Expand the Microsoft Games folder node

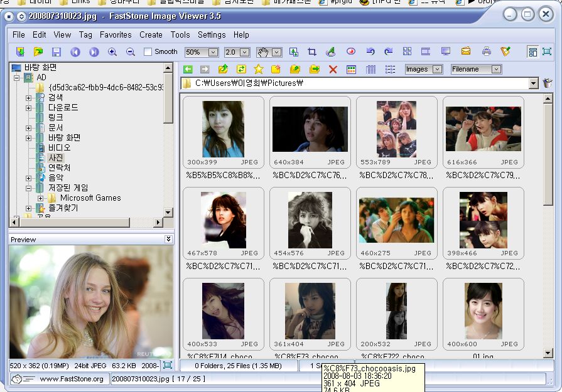coord(40,198)
